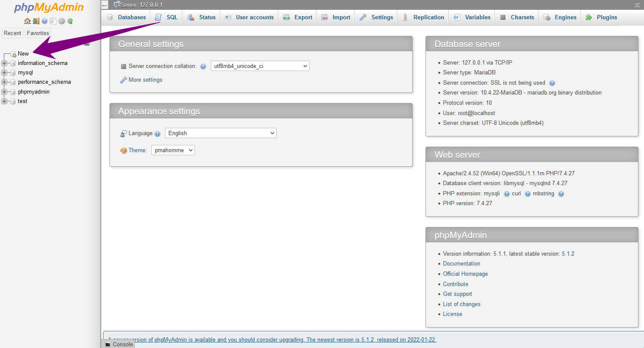644x348 pixels.
Task: Collapse navigation panel using top-left arrow icon
Action: (x=105, y=5)
